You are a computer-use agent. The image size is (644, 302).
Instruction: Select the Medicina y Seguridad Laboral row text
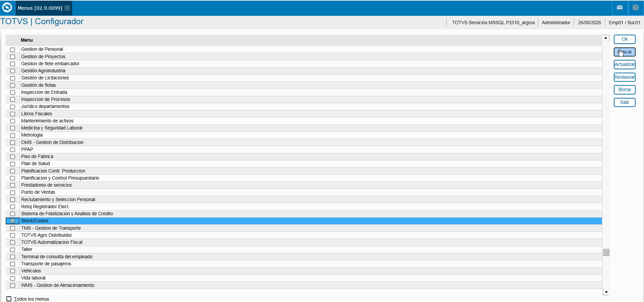(x=52, y=128)
